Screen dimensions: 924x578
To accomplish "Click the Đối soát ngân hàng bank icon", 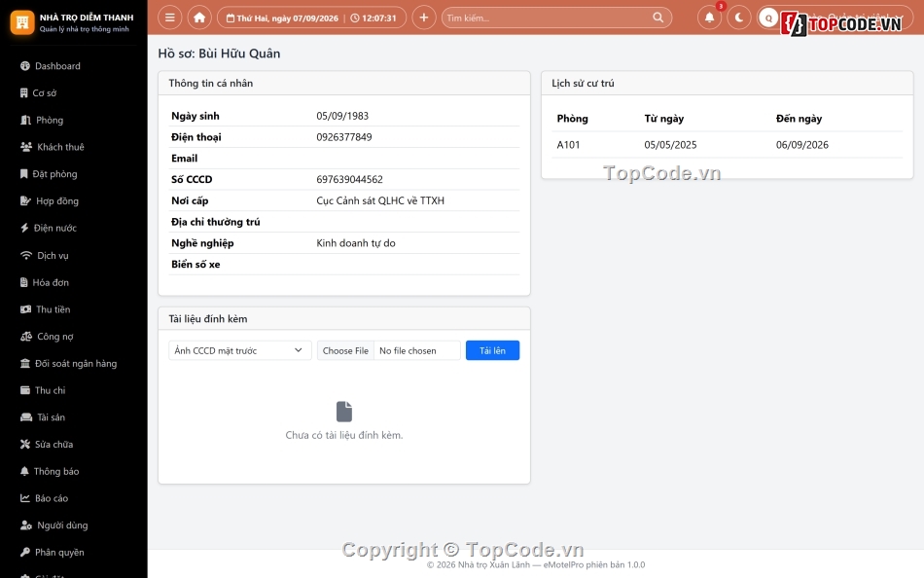I will pos(24,363).
